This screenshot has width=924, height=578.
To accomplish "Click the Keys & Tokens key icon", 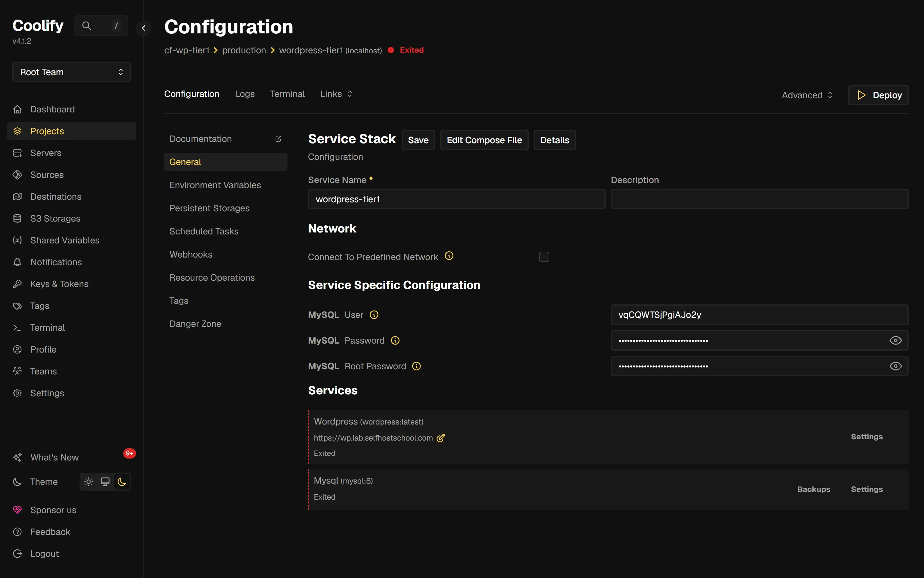I will click(17, 284).
